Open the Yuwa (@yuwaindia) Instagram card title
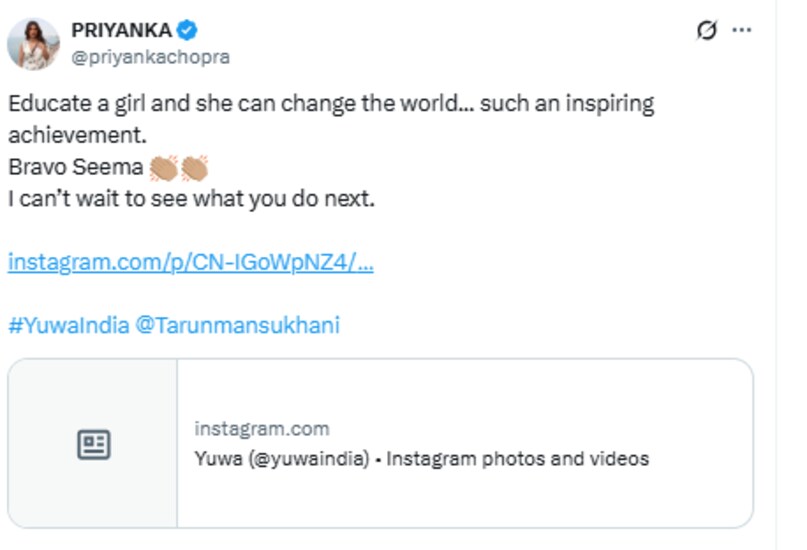 click(421, 459)
